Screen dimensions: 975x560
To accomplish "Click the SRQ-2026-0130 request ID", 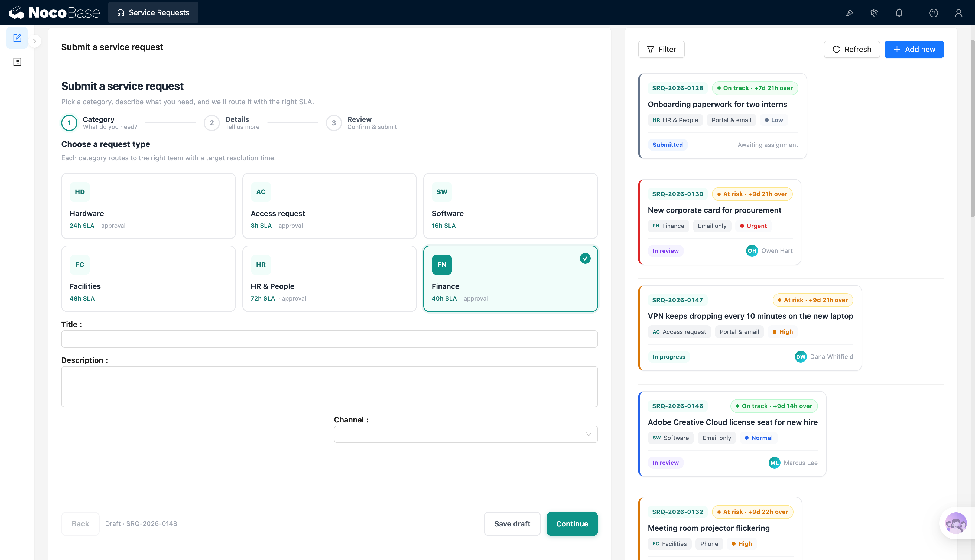I will coord(677,194).
